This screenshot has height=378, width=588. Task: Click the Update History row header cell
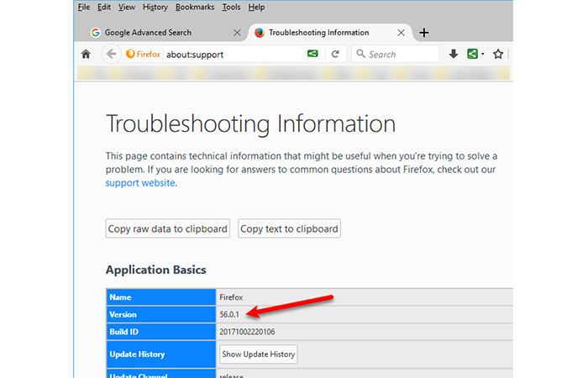coord(161,354)
